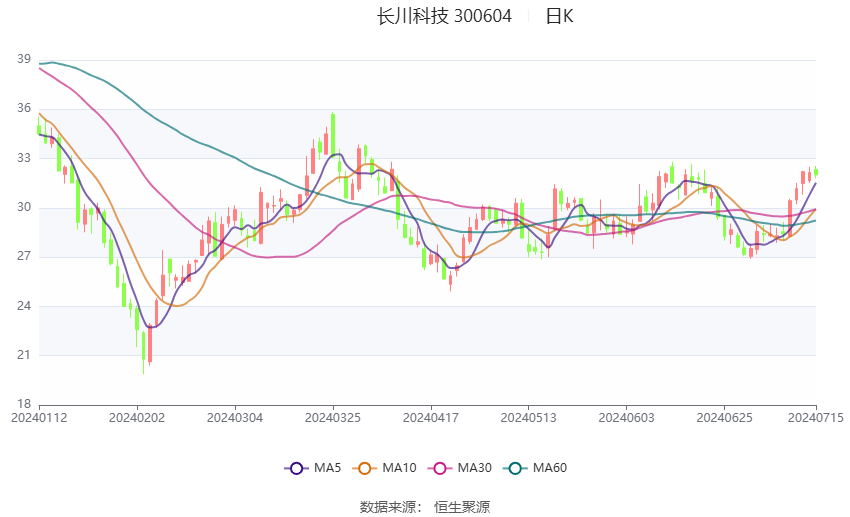
Task: Click y-axis value 18
Action: click(x=24, y=404)
